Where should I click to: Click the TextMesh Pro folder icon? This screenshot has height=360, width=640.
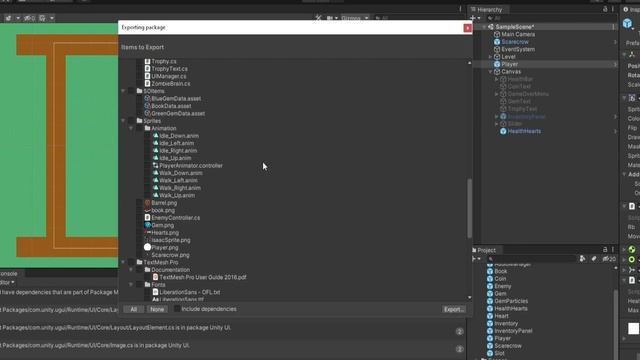[140, 262]
